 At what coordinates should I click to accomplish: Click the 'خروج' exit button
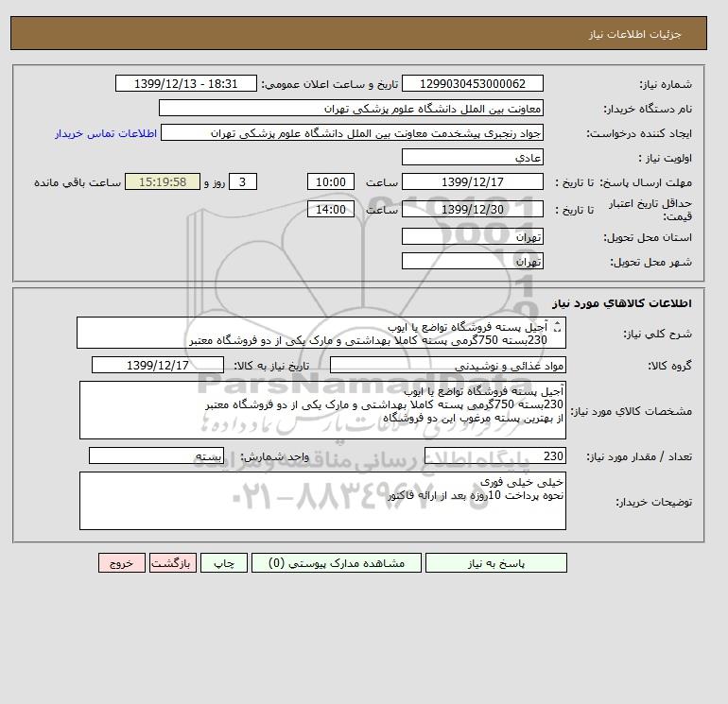pos(122,563)
